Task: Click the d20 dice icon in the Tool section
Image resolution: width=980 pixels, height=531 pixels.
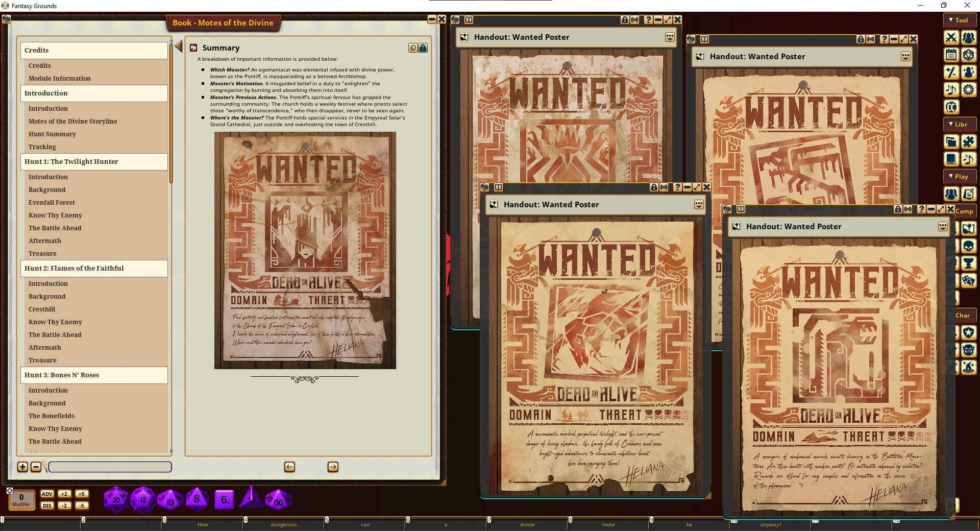Action: point(969,55)
